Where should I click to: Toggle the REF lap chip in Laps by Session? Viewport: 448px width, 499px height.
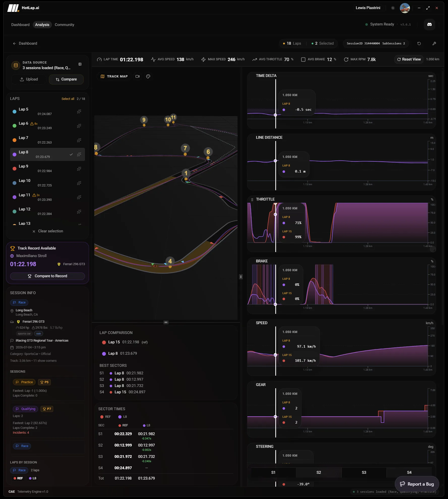pyautogui.click(x=18, y=478)
